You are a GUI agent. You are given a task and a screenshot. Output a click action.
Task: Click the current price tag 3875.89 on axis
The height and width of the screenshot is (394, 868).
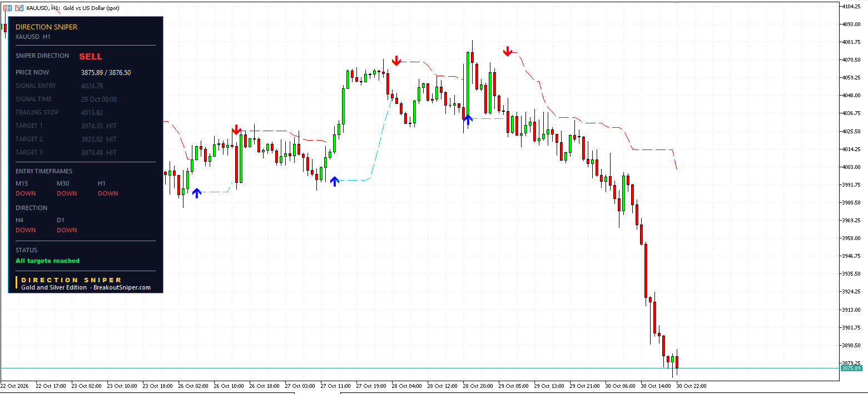pyautogui.click(x=851, y=368)
